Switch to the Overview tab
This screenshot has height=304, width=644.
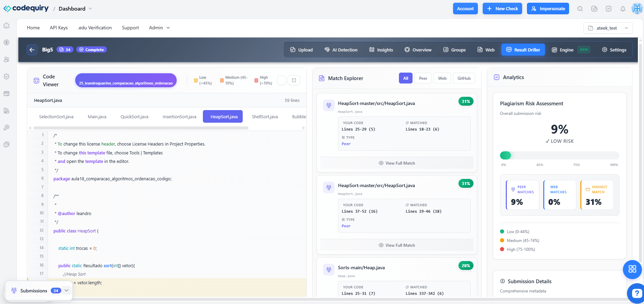coord(418,50)
